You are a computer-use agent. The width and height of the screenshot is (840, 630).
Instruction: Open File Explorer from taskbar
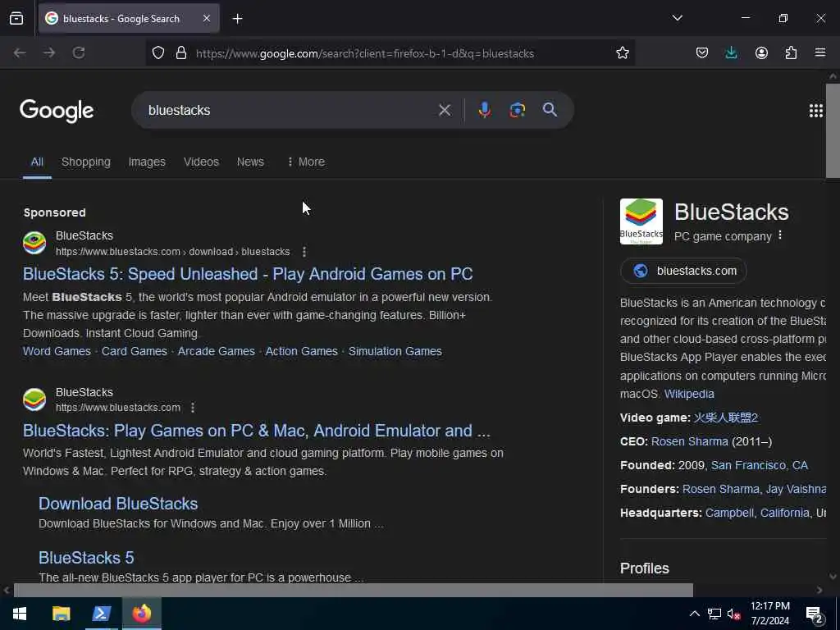(x=61, y=614)
